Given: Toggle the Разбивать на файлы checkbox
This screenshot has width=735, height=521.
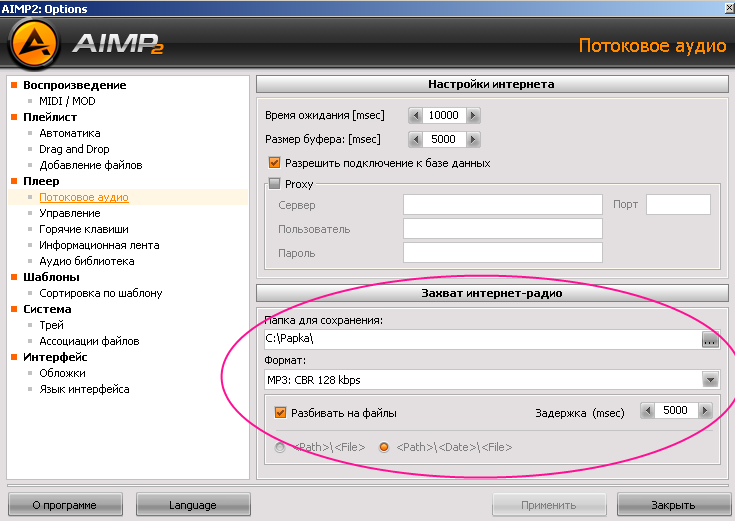Looking at the screenshot, I should point(280,413).
